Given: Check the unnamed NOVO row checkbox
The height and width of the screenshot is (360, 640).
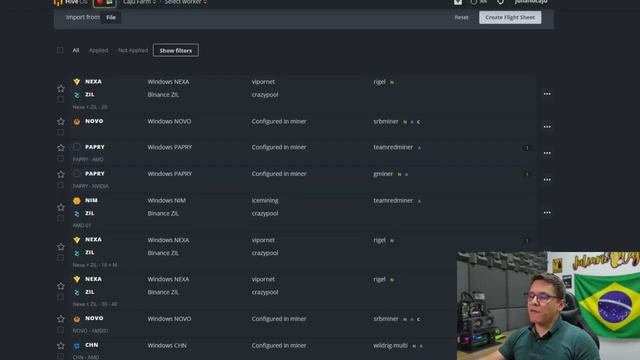Looking at the screenshot, I should coord(60,132).
